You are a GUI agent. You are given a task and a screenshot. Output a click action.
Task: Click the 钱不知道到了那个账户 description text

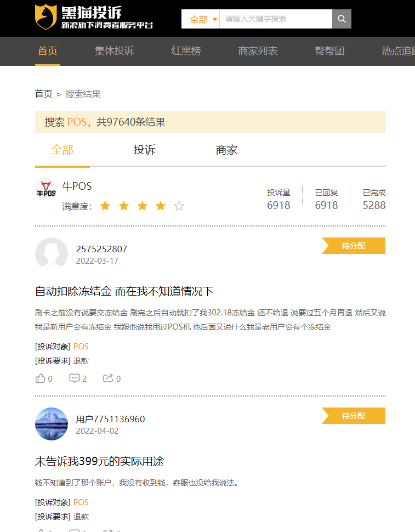click(x=137, y=483)
